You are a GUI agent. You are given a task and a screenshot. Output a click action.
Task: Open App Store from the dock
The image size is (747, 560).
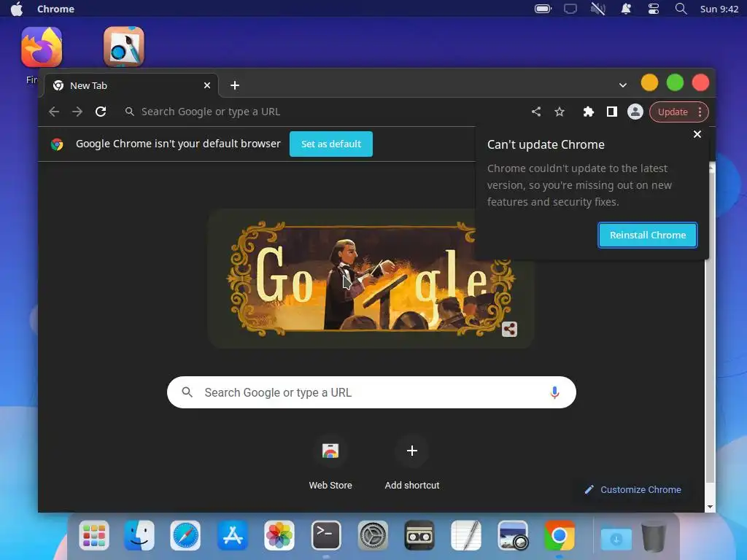(233, 535)
